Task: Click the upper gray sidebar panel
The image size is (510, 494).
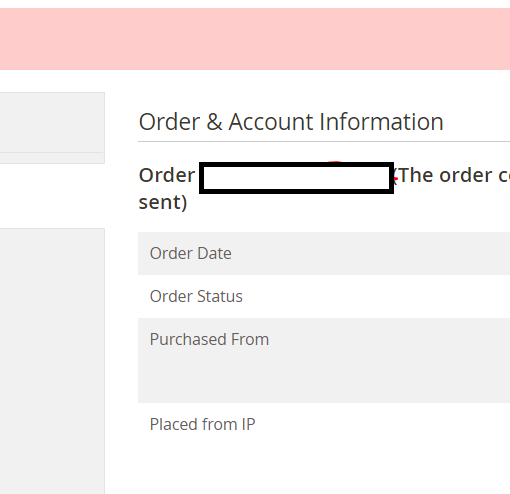Action: [x=52, y=122]
